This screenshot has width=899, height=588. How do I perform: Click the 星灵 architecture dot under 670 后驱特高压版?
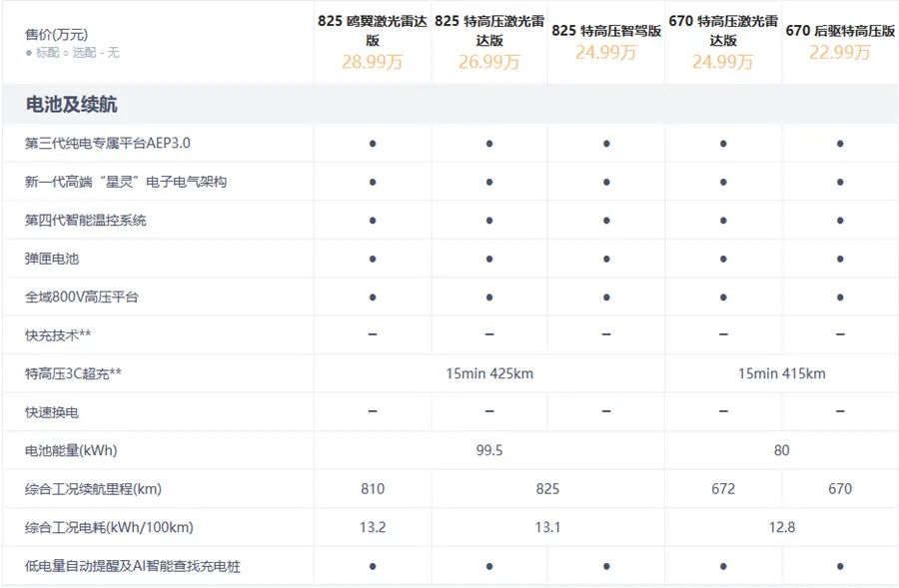(x=840, y=182)
